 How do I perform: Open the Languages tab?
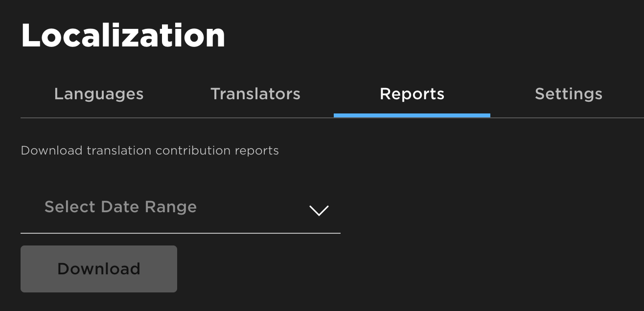(x=99, y=94)
